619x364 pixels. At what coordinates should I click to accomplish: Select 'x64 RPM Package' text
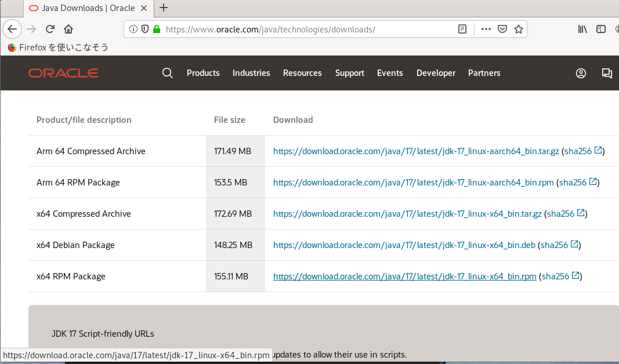click(x=71, y=276)
